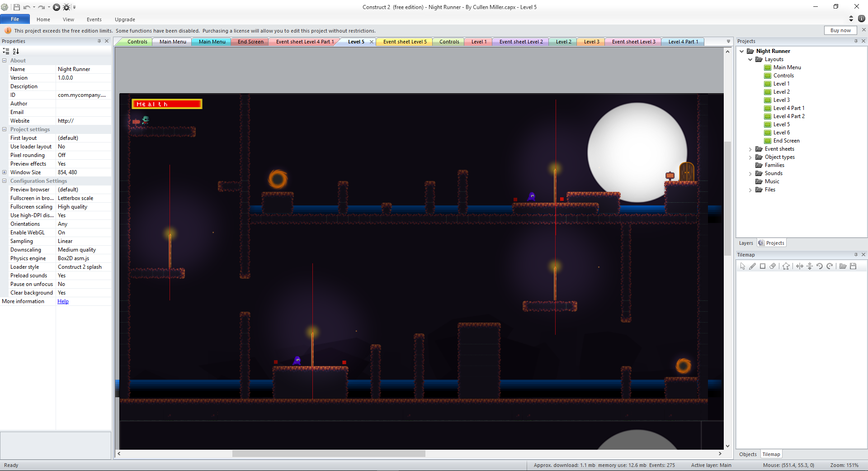Screen dimensions: 868x471
Task: Expand the Window Size property
Action: pyautogui.click(x=4, y=172)
